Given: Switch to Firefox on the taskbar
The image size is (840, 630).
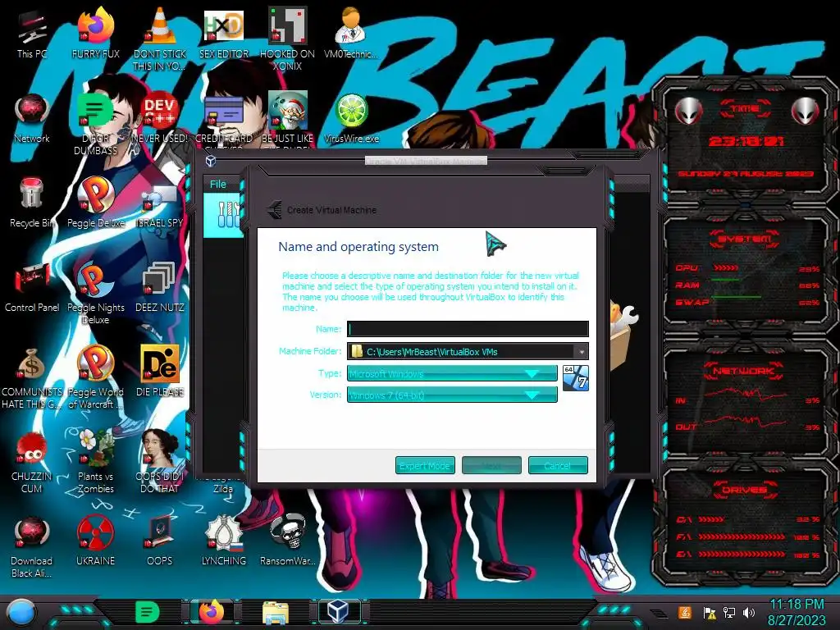Looking at the screenshot, I should pyautogui.click(x=212, y=612).
